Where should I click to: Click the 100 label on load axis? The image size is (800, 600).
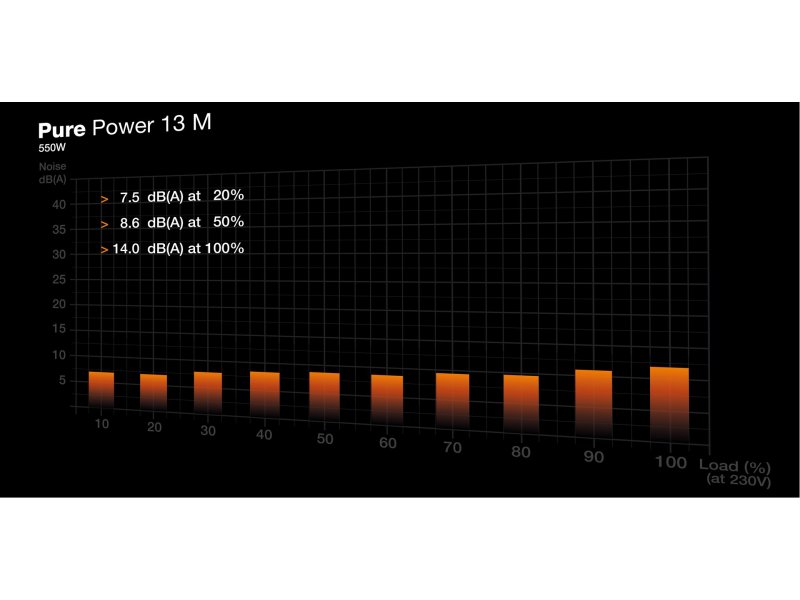tap(671, 463)
